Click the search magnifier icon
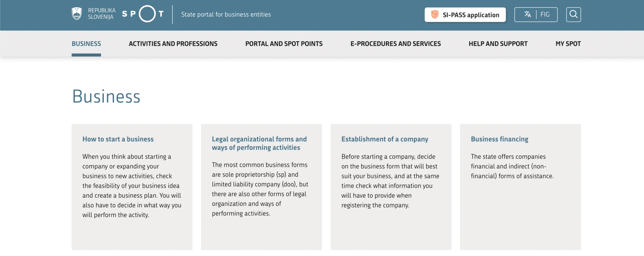Viewport: 644px width, 256px height. point(573,15)
